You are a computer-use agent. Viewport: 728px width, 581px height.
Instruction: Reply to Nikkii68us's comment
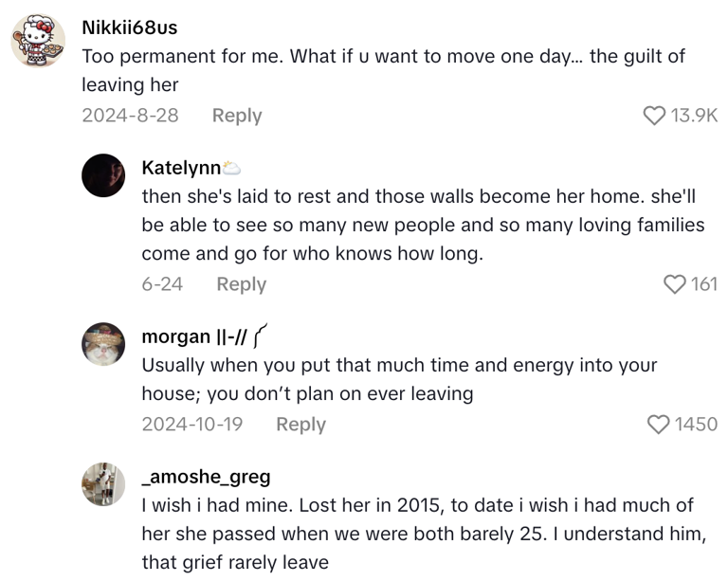236,116
